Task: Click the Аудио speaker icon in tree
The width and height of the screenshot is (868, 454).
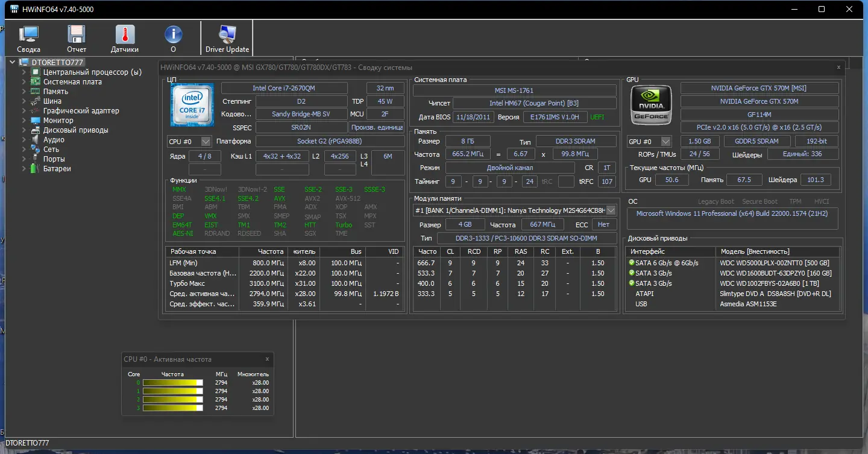Action: pos(36,139)
